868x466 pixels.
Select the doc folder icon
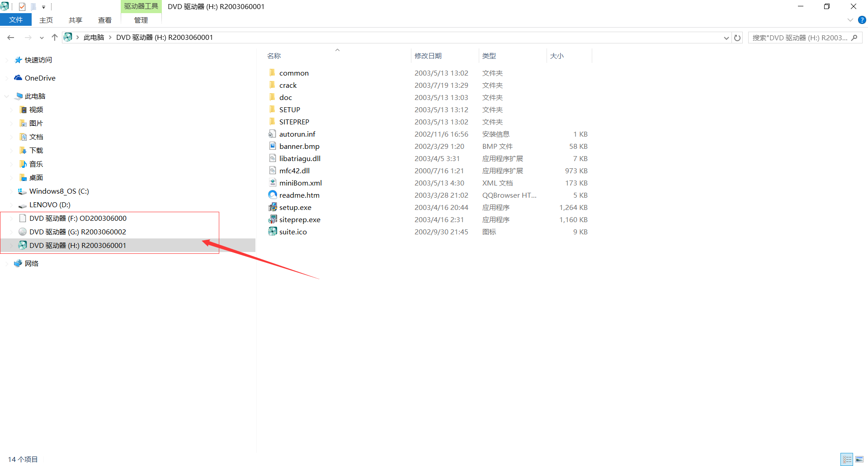tap(272, 97)
